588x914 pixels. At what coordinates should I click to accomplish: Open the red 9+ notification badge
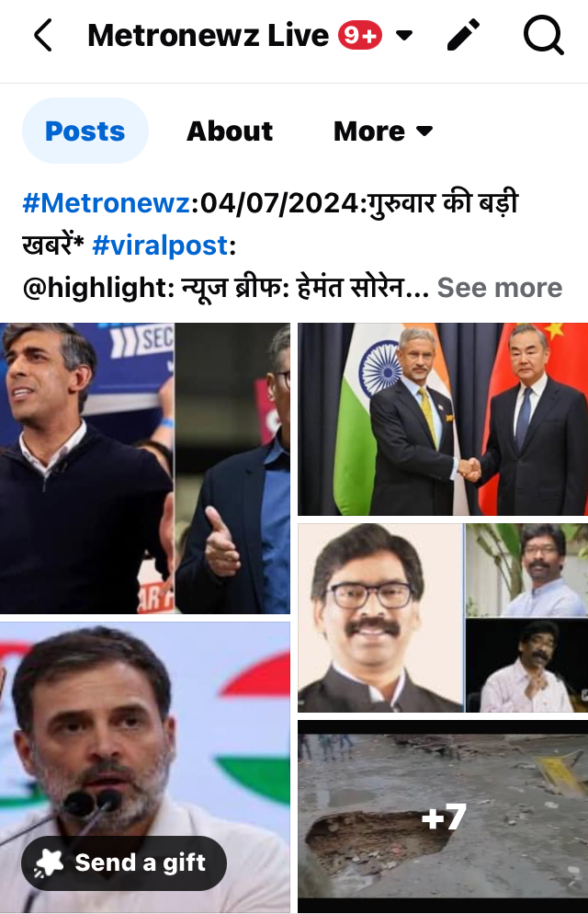360,36
